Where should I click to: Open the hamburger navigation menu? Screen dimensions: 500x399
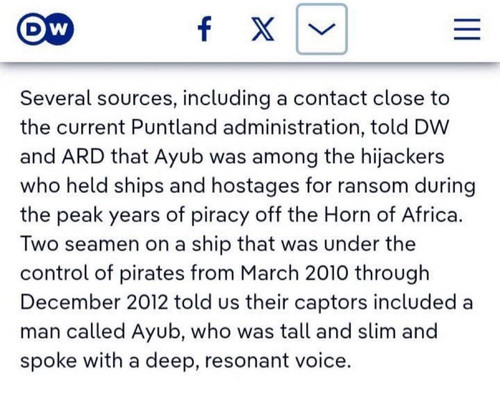[x=467, y=29]
